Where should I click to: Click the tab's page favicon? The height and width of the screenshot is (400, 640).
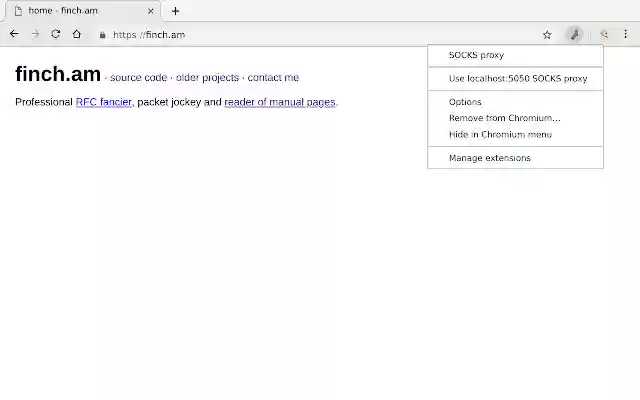point(18,11)
